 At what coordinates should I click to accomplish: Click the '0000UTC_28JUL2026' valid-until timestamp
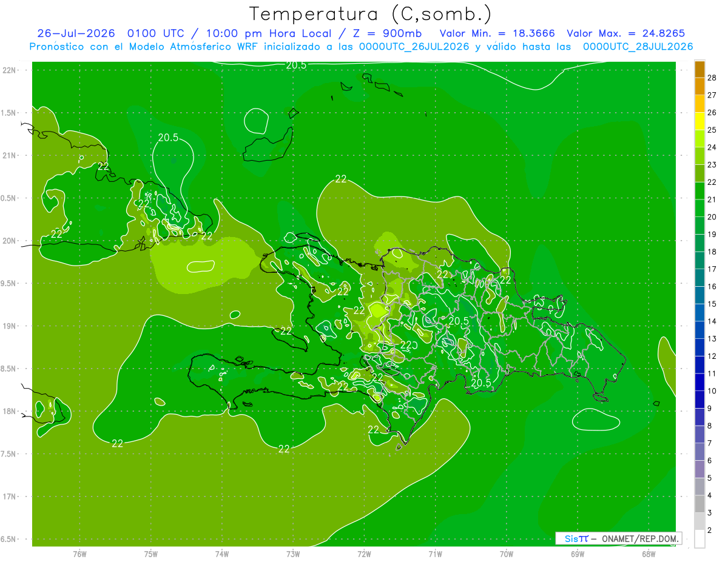click(x=638, y=47)
